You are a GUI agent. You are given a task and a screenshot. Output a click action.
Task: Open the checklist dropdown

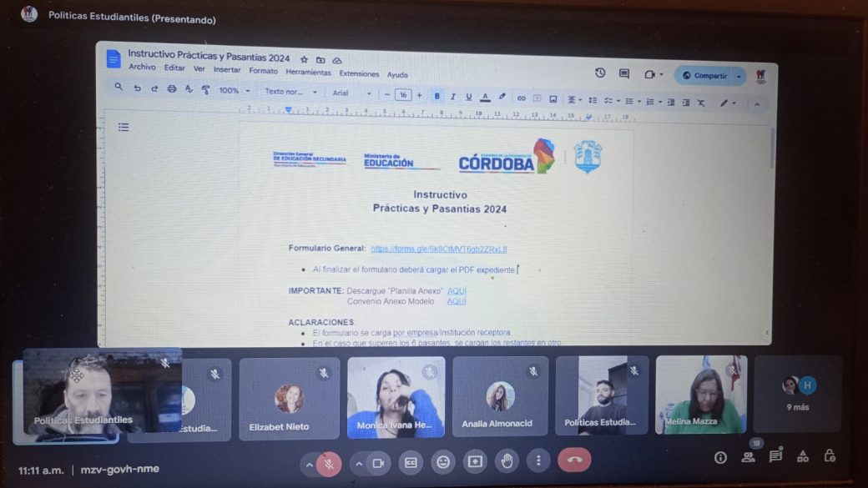point(612,101)
